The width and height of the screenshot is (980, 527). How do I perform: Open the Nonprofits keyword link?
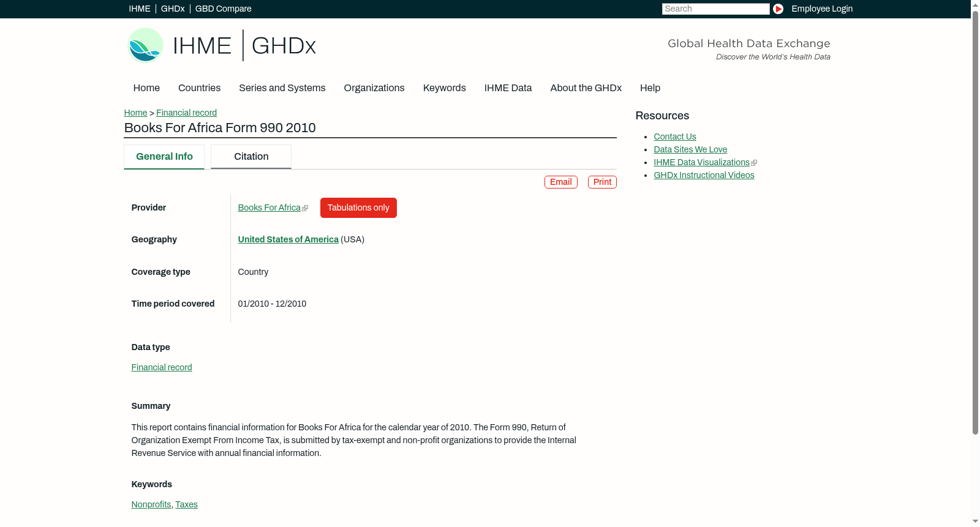(151, 504)
